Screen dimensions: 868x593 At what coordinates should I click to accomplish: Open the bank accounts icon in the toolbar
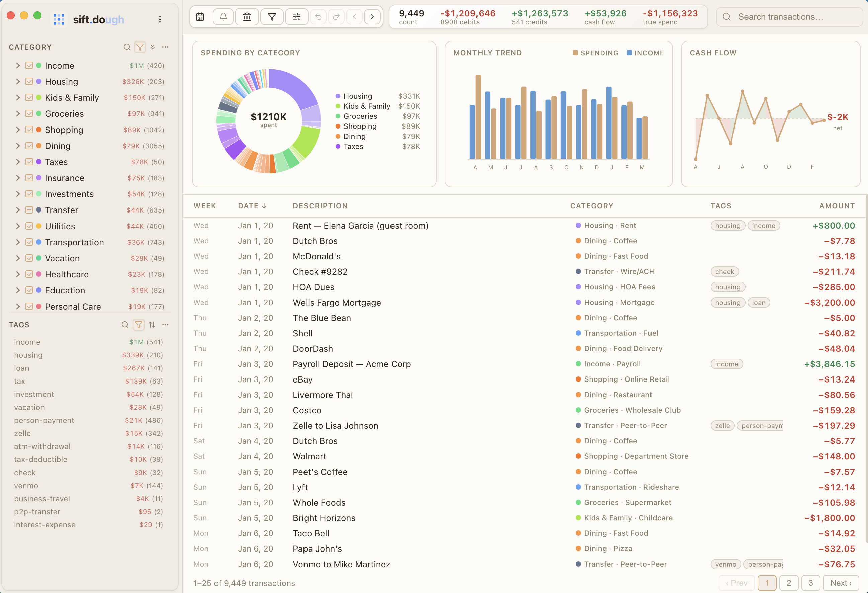[x=247, y=16]
